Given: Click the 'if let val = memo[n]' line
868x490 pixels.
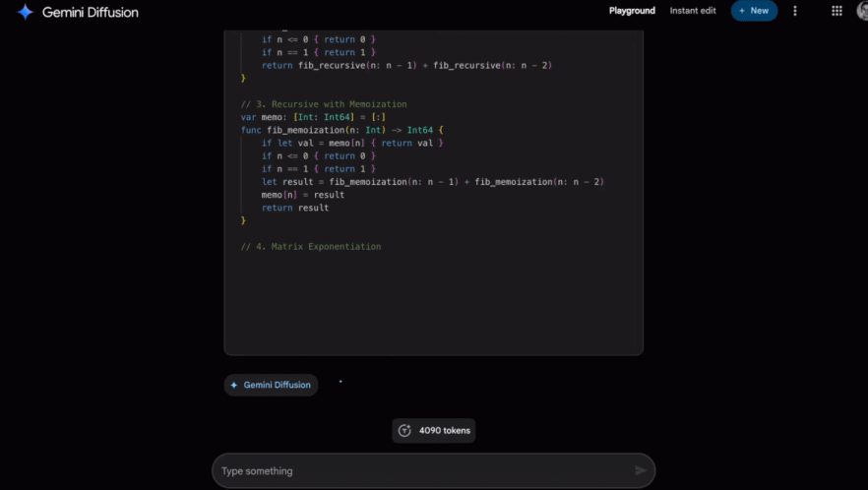Looking at the screenshot, I should [352, 143].
